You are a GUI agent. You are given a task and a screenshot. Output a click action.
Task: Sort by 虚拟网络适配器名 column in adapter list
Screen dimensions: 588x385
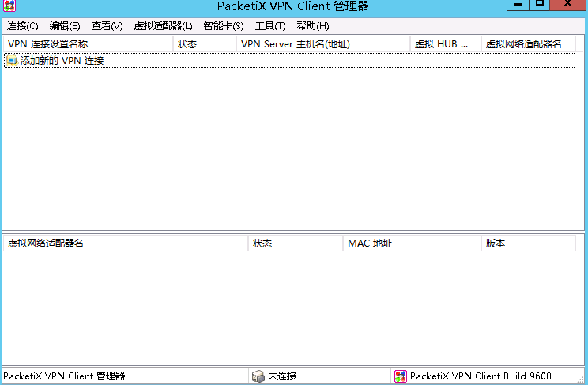tap(126, 243)
